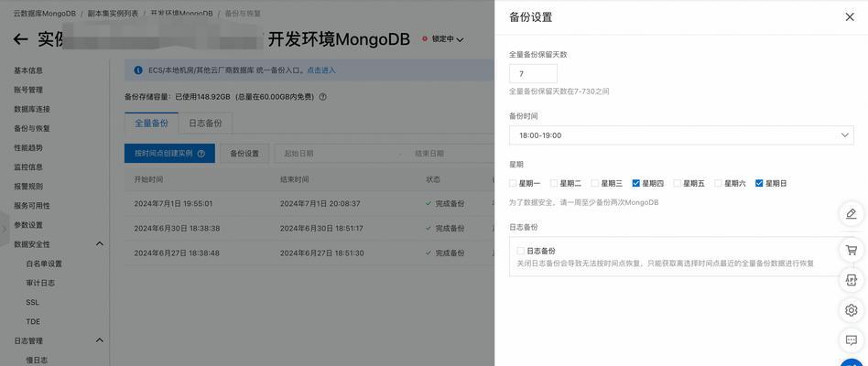Enable the 日志备份 checkbox
This screenshot has height=366, width=868.
pos(520,251)
